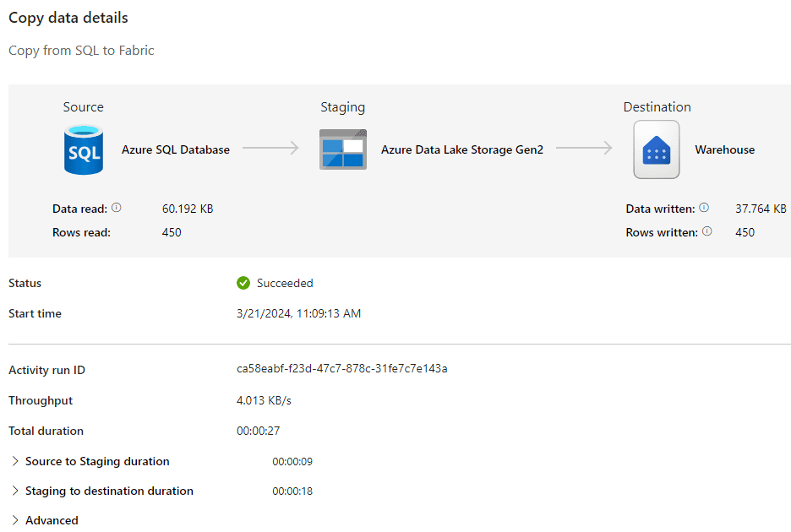
Task: Click the 00:00:18 staging to destination duration
Action: pos(292,491)
